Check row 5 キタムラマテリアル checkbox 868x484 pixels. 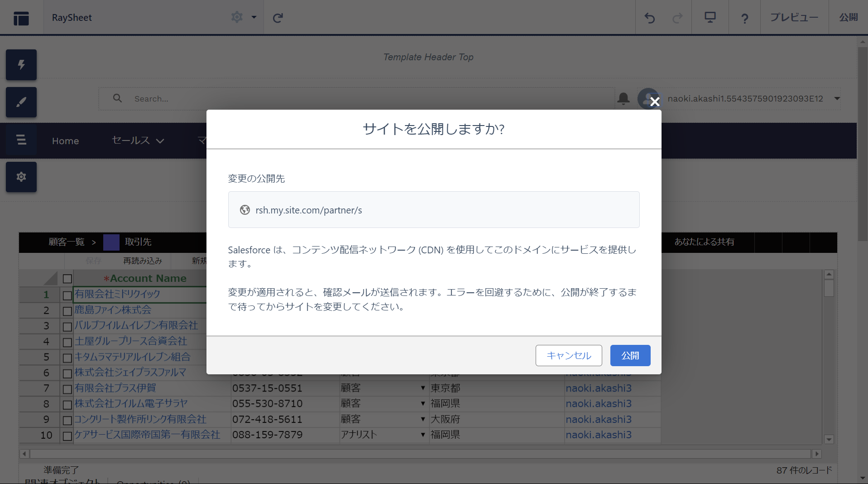tap(67, 358)
